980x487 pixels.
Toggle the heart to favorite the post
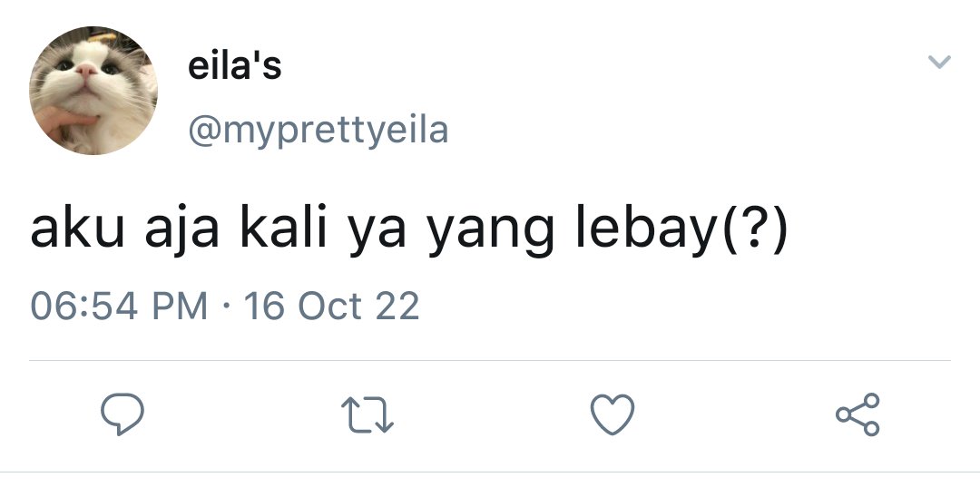click(x=612, y=414)
